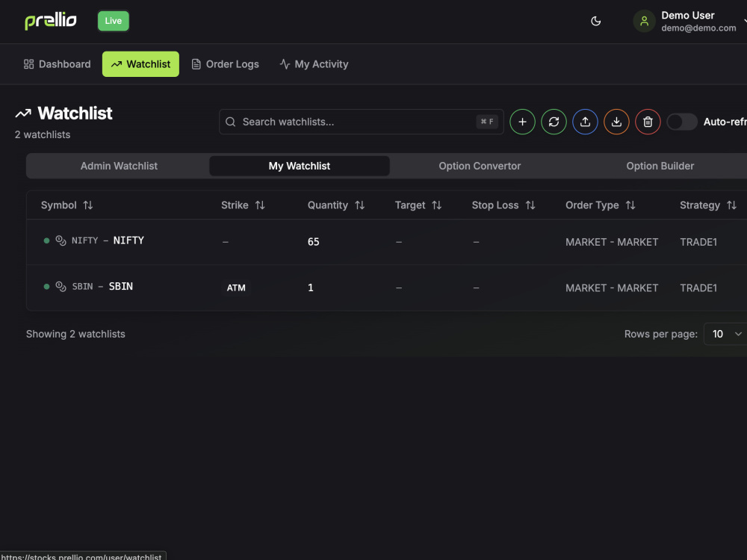Click the coins icon in NIFTY row
747x560 pixels.
point(61,241)
